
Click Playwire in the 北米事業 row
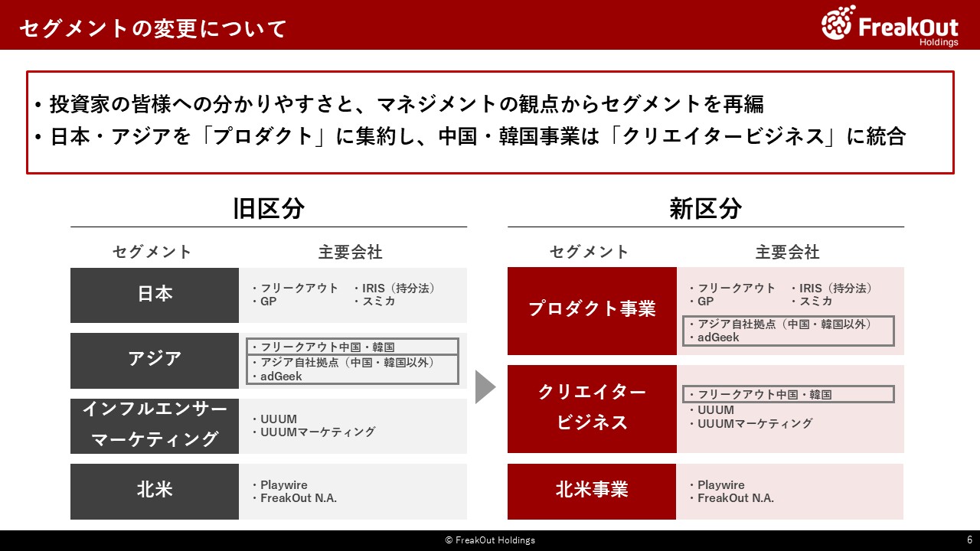tap(721, 485)
